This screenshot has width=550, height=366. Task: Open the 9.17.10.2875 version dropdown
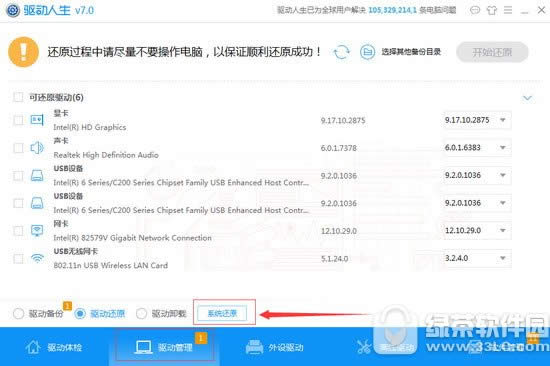(x=477, y=120)
